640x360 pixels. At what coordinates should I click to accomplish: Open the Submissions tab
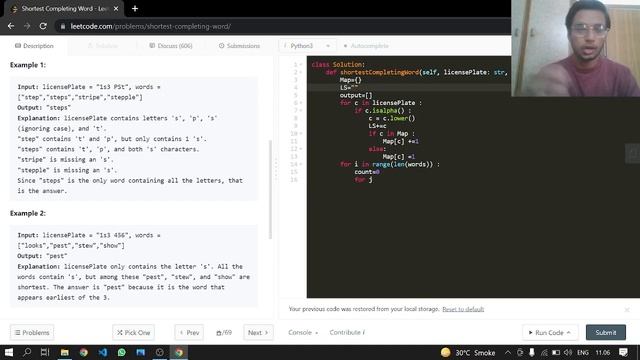[x=239, y=46]
